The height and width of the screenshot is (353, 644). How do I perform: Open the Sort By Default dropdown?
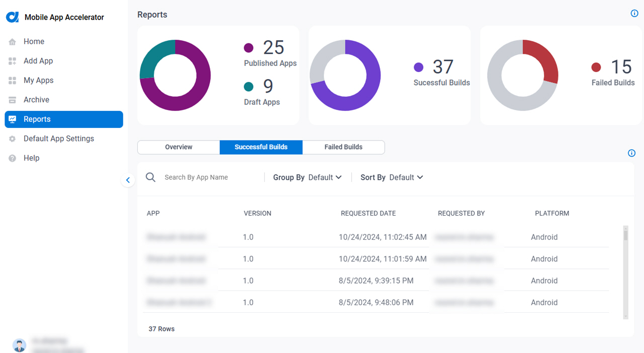[x=392, y=177]
